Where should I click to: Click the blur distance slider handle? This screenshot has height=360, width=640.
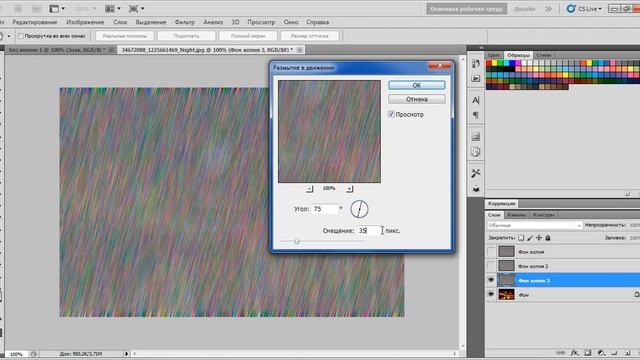click(297, 241)
